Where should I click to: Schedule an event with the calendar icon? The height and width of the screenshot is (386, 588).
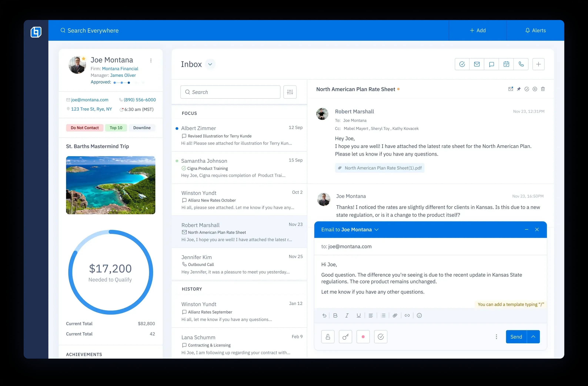click(x=507, y=64)
